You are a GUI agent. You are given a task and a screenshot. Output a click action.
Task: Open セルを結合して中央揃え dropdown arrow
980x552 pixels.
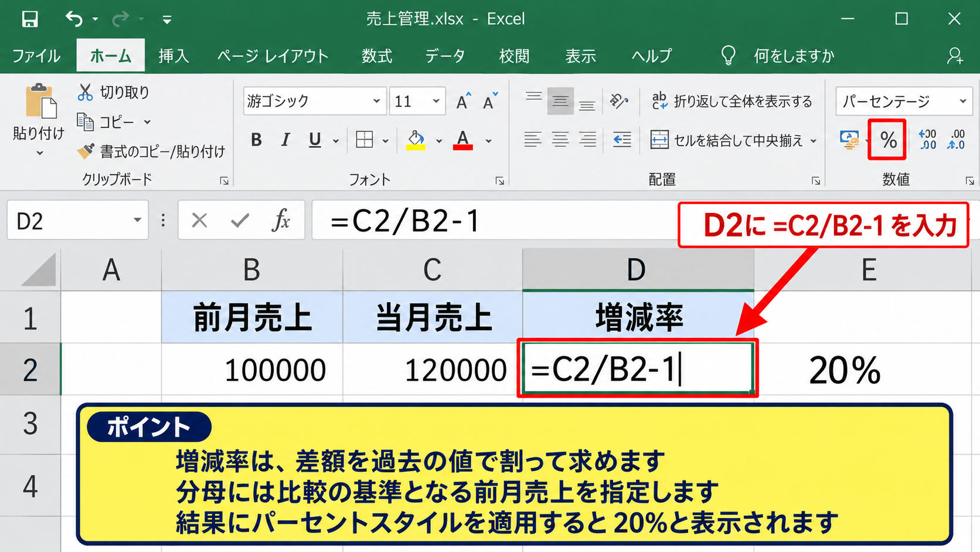pyautogui.click(x=814, y=141)
